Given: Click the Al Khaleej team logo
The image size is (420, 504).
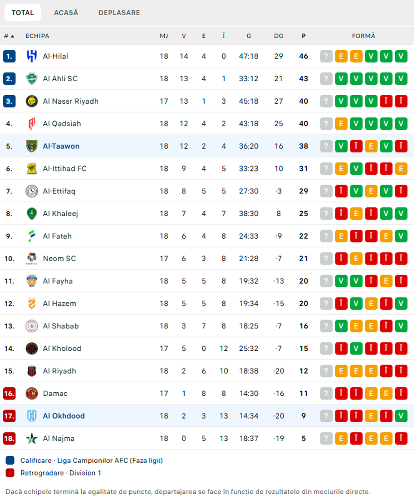Looking at the screenshot, I should coord(32,213).
